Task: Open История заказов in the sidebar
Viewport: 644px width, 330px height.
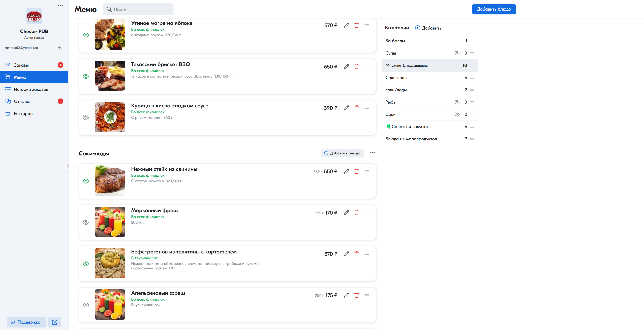Action: coord(31,89)
